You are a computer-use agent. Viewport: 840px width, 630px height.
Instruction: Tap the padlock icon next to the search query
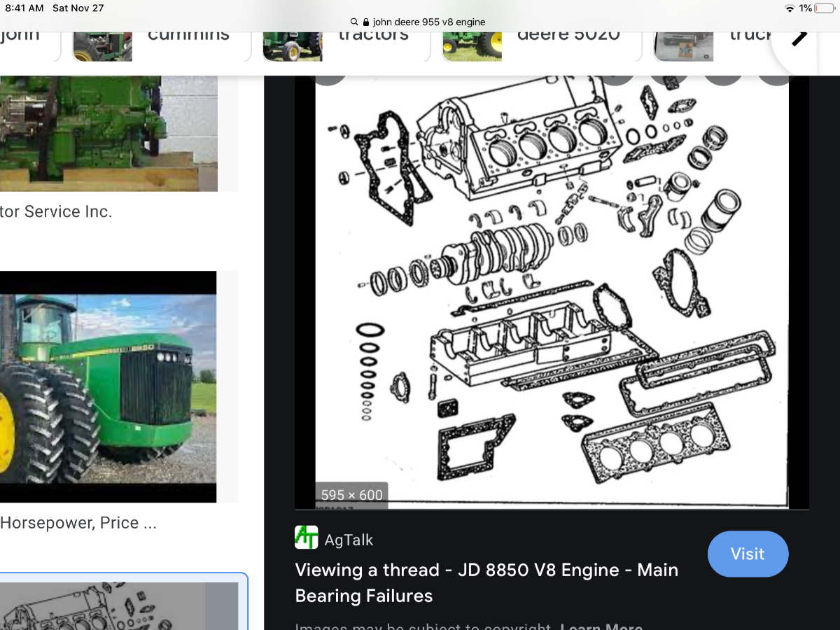pyautogui.click(x=365, y=22)
